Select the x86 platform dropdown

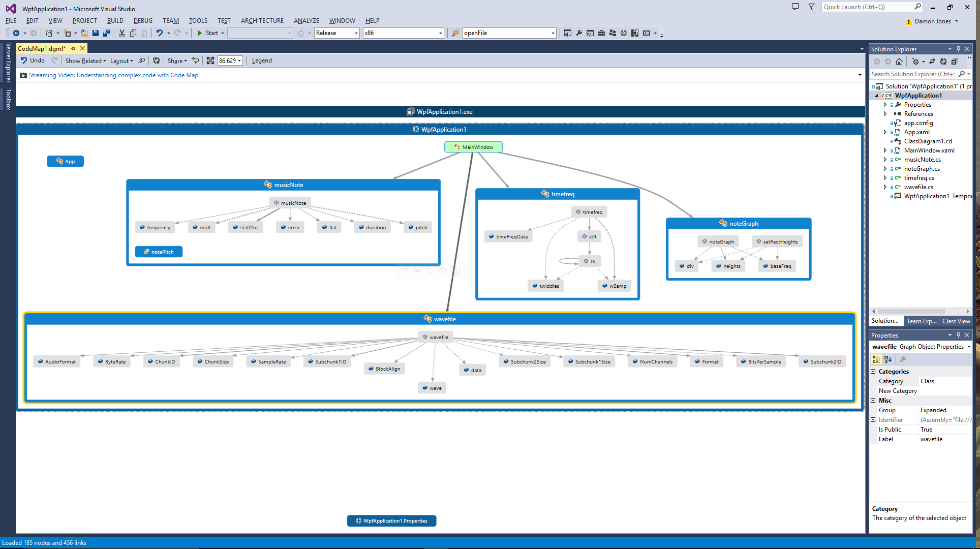401,33
